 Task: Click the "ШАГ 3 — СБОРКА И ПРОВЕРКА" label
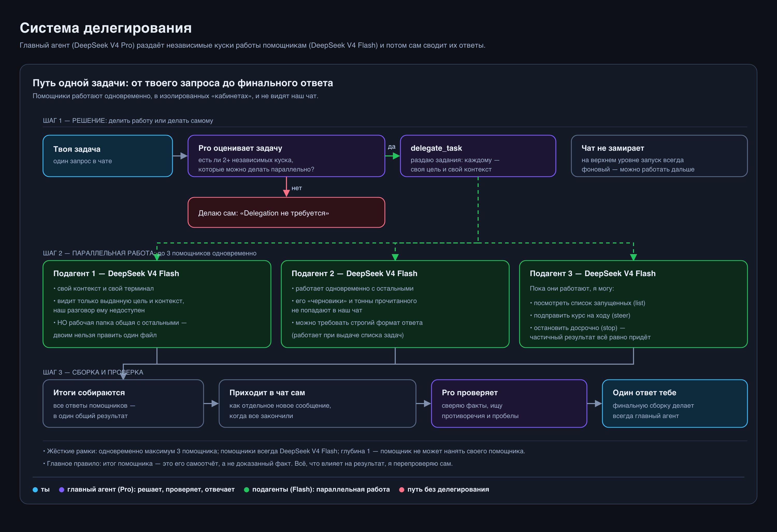point(93,372)
